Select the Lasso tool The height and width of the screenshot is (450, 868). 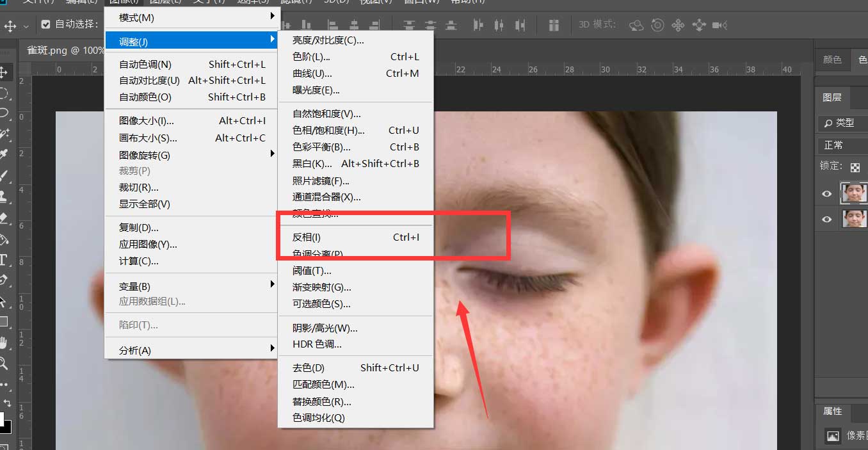(x=3, y=113)
